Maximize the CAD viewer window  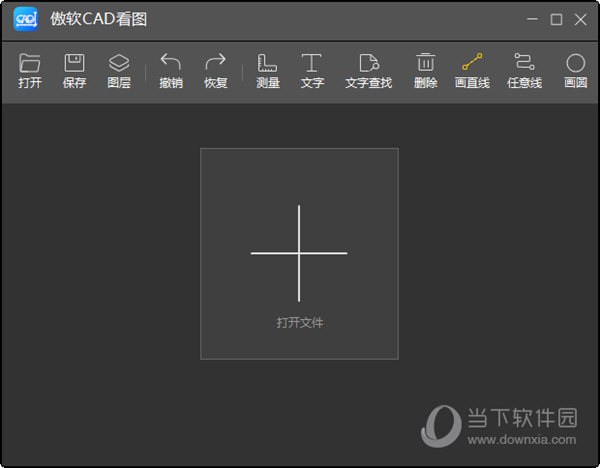[556, 19]
